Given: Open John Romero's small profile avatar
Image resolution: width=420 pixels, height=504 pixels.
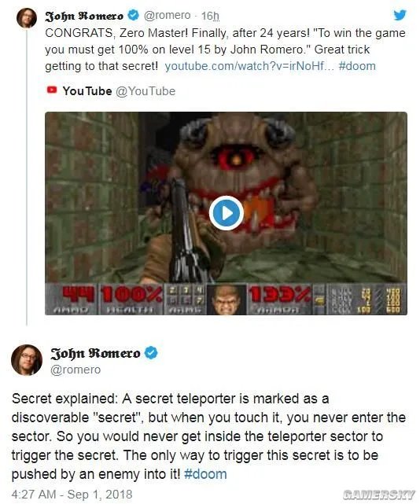Looking at the screenshot, I should coord(27,17).
